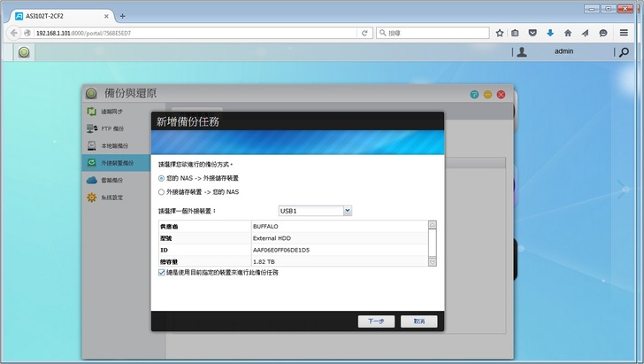Screen dimensions: 644x364
Task: Open the admin user menu
Action: [x=563, y=52]
